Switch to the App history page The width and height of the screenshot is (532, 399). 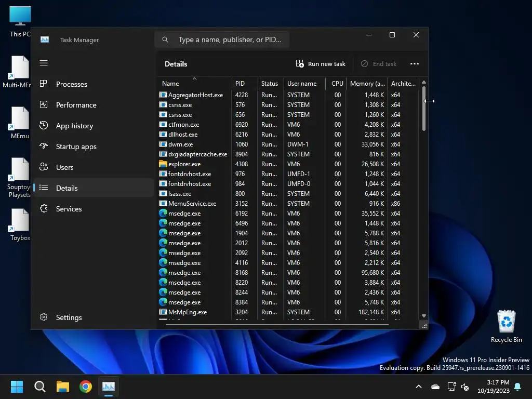point(94,126)
